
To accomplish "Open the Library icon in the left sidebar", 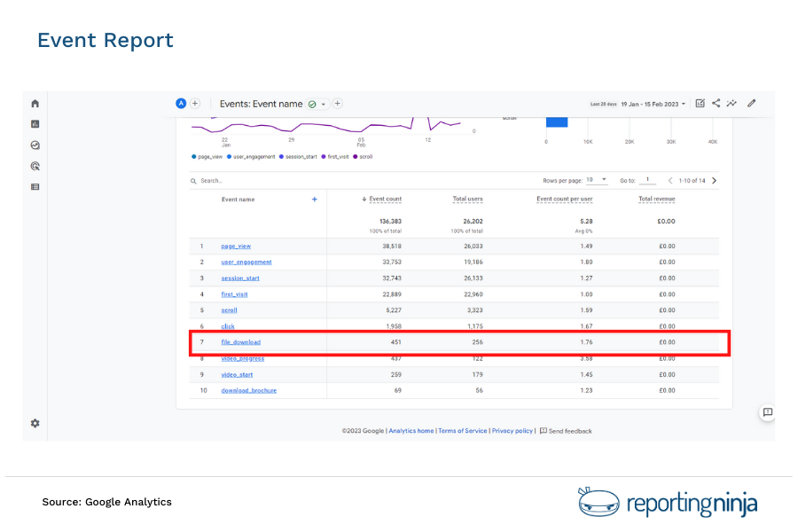I will (x=34, y=186).
